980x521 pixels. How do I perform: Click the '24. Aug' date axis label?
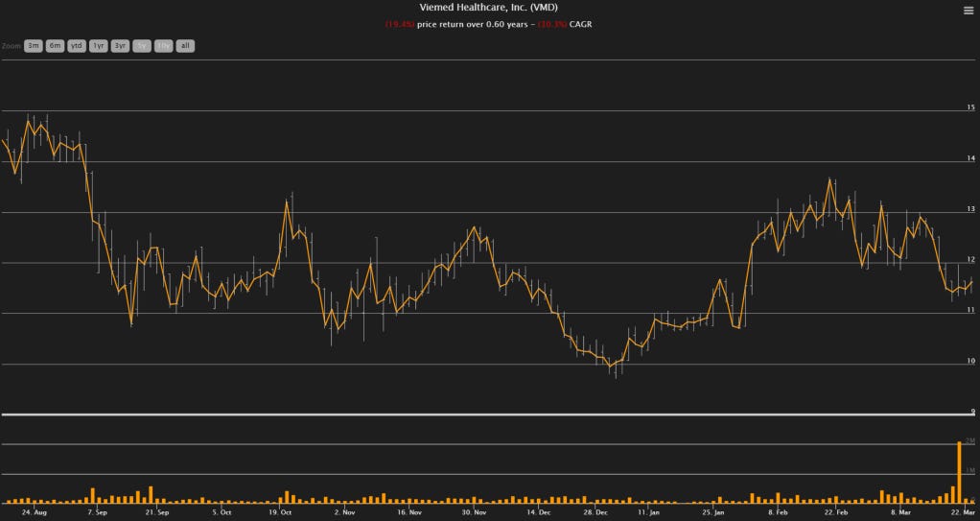point(34,512)
